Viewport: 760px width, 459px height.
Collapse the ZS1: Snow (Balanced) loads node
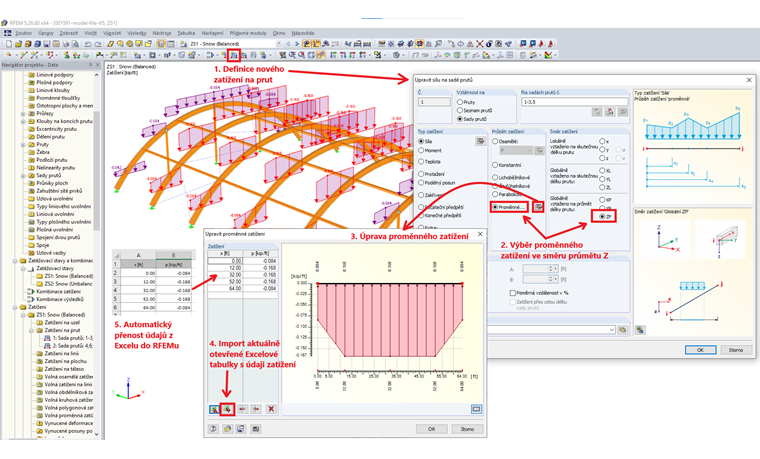[23, 315]
